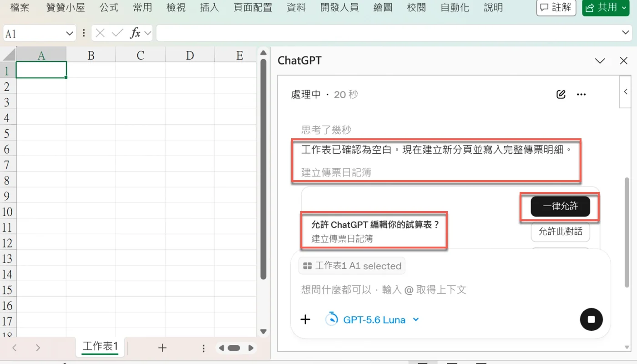Add a new sheet with the plus button

tap(162, 348)
